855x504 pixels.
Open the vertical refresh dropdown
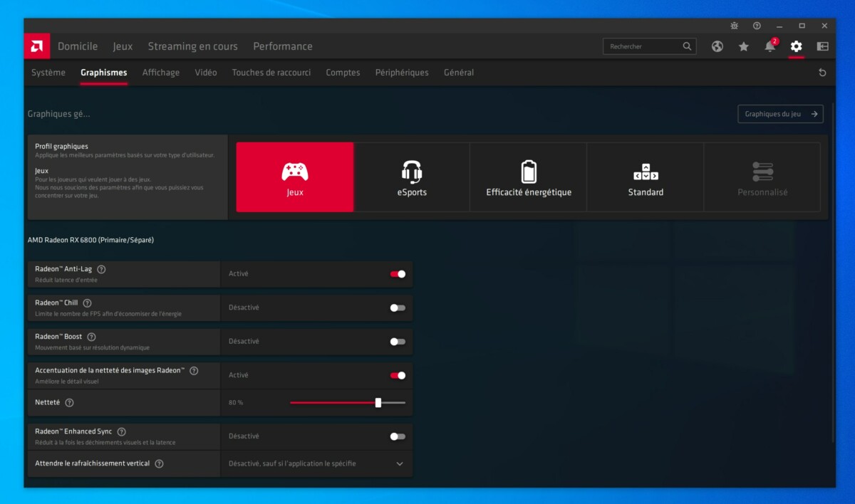click(x=316, y=463)
